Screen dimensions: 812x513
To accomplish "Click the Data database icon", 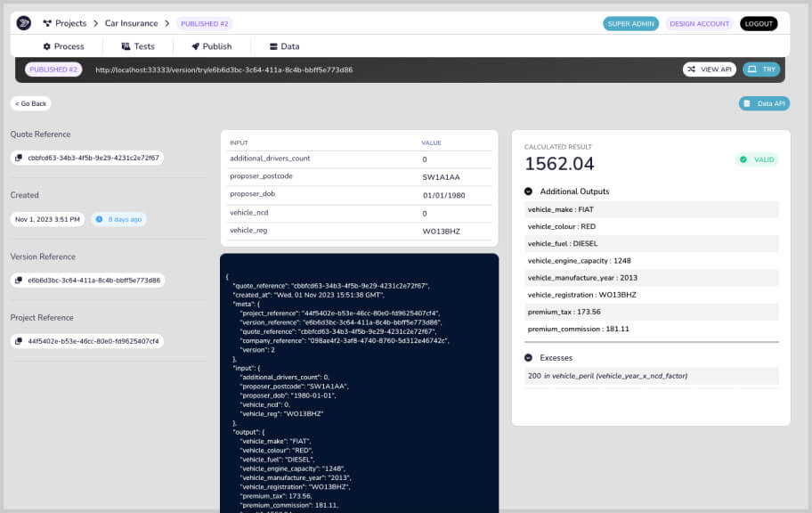I will (273, 46).
